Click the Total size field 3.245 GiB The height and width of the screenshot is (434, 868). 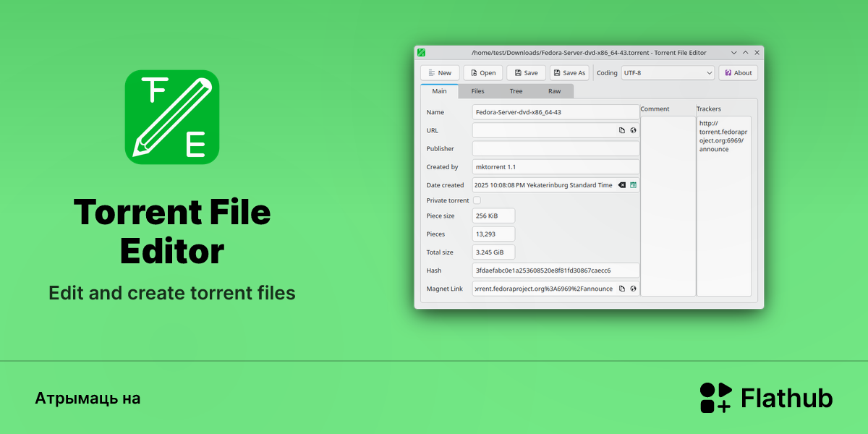pos(493,252)
